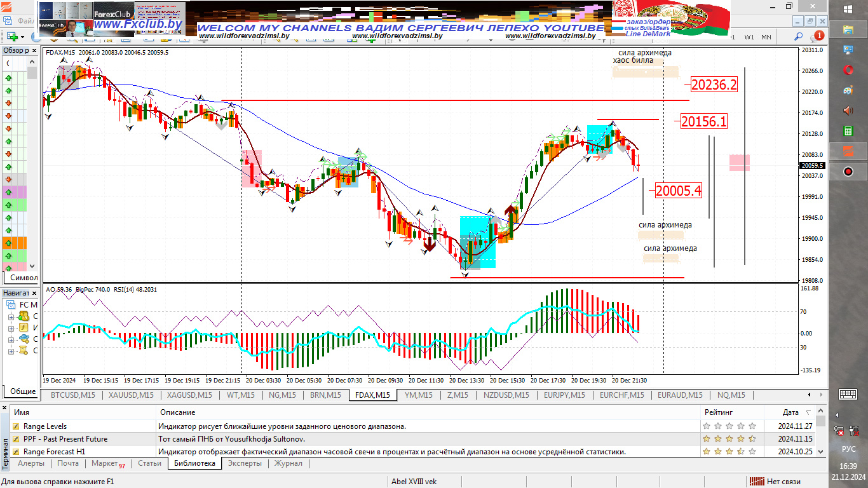Viewport: 868px width, 488px height.
Task: Click the indicator icon beside Range Levels
Action: point(17,426)
